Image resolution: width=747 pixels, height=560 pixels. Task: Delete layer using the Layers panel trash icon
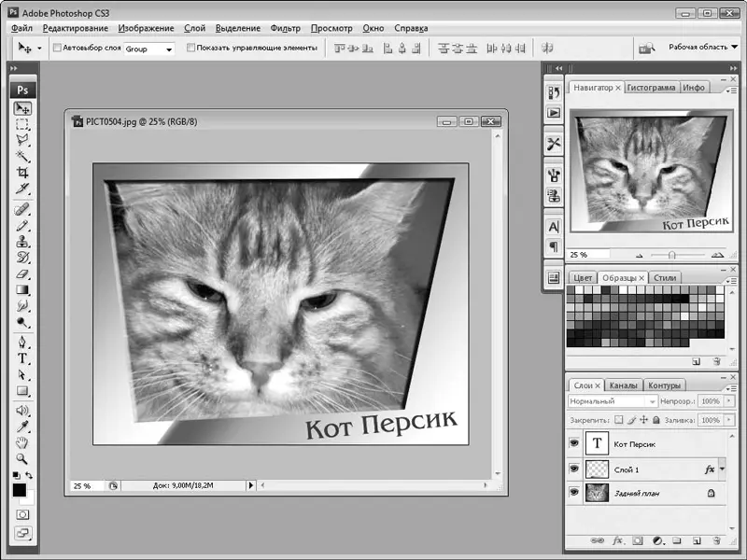716,540
